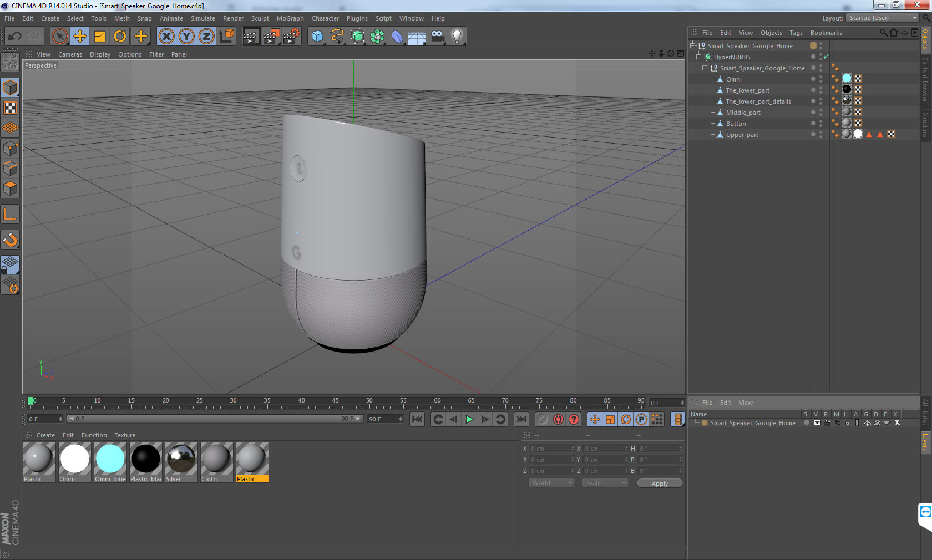Viewport: 932px width, 560px height.
Task: Add a Cube primitive object
Action: click(x=317, y=37)
